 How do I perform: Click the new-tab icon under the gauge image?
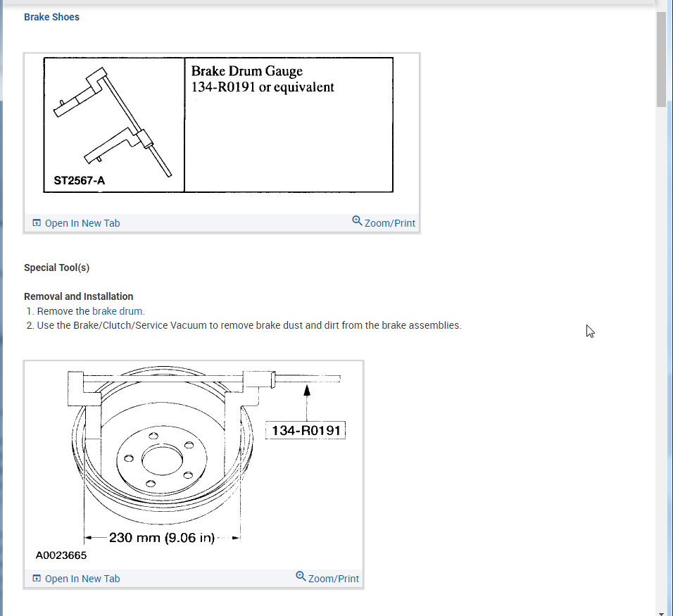pos(37,222)
